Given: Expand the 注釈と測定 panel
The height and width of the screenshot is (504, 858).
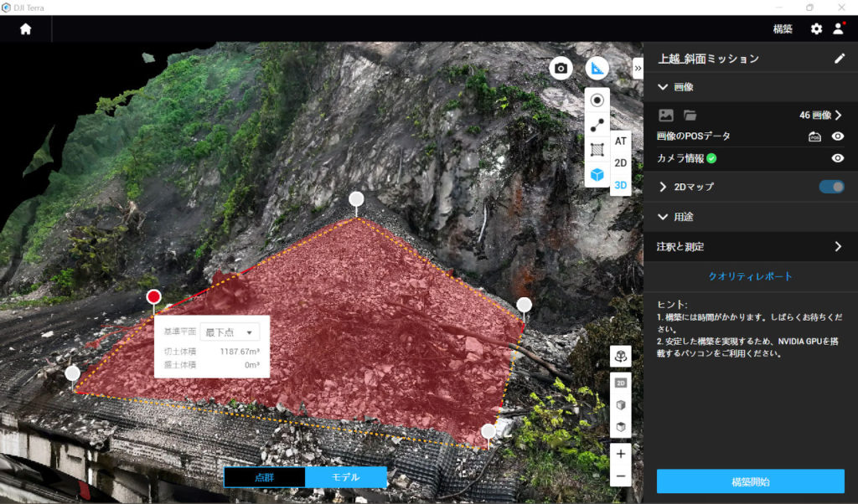Looking at the screenshot, I should tap(838, 247).
